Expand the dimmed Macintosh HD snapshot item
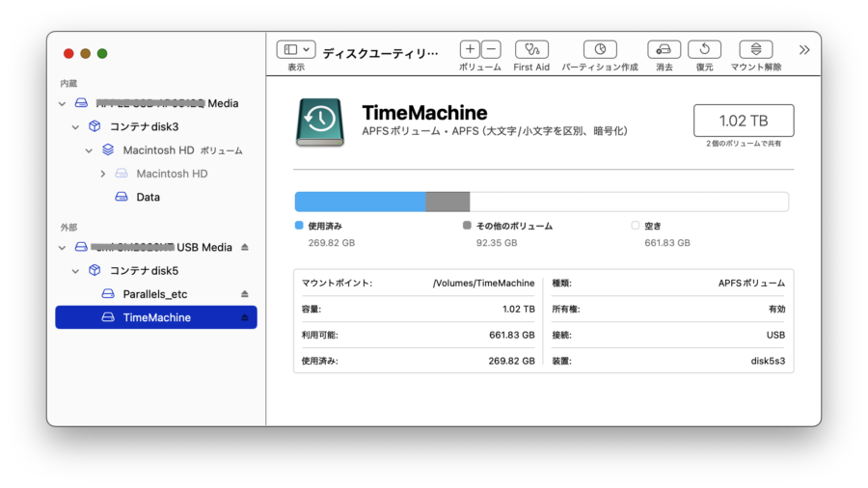 pos(103,174)
